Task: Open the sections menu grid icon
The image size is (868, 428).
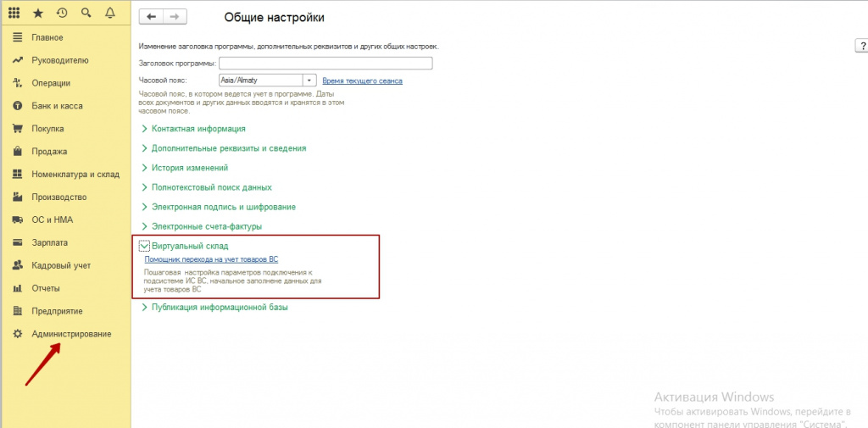Action: [14, 14]
